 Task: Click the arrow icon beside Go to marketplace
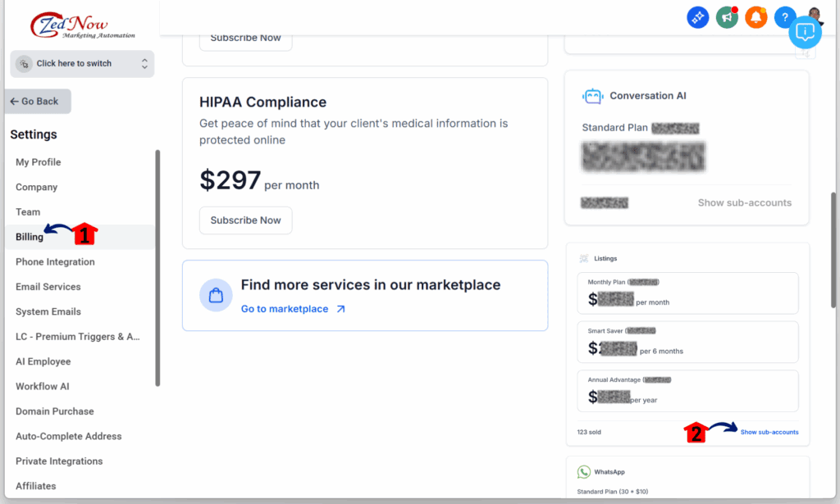[x=340, y=309]
